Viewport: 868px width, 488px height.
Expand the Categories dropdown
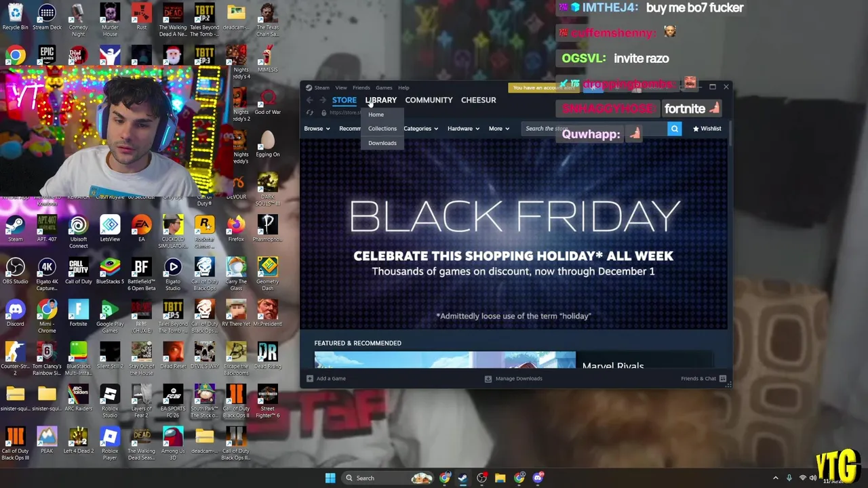[420, 128]
